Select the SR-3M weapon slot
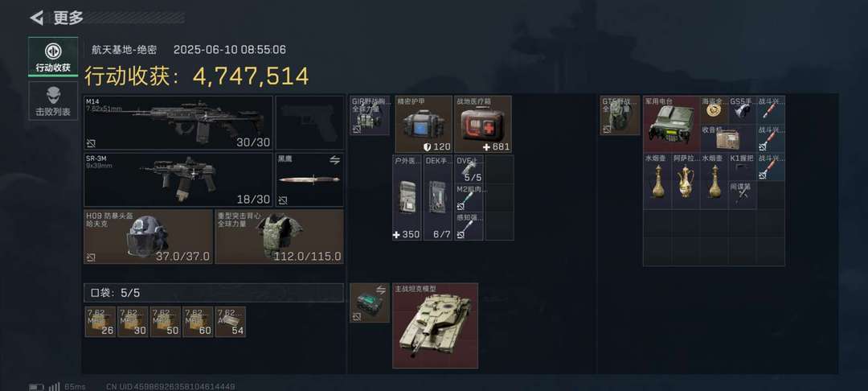This screenshot has height=391, width=868. click(x=178, y=179)
